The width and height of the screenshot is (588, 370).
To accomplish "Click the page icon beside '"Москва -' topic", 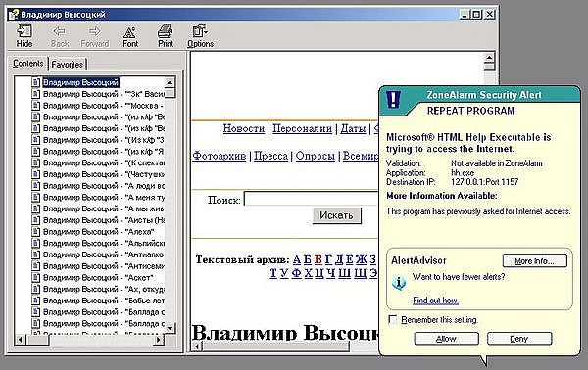I will (35, 106).
